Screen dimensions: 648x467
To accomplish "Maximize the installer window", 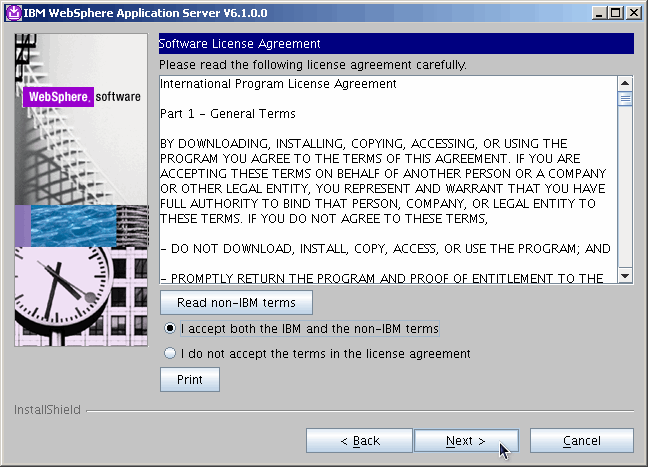I will pyautogui.click(x=615, y=13).
